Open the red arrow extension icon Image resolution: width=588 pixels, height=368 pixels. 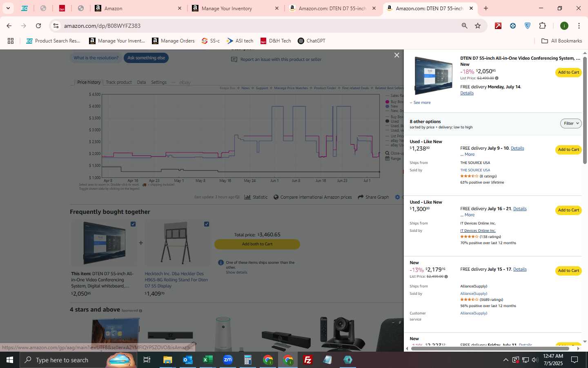498,26
